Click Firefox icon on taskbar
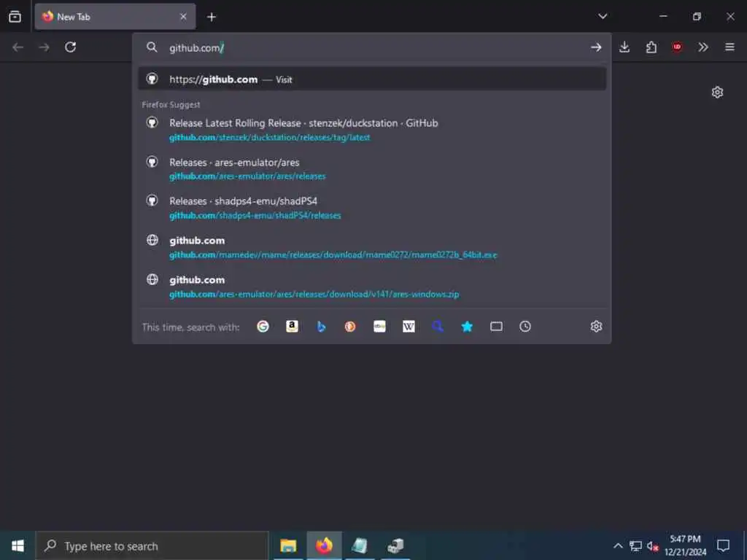The height and width of the screenshot is (560, 747). click(324, 545)
